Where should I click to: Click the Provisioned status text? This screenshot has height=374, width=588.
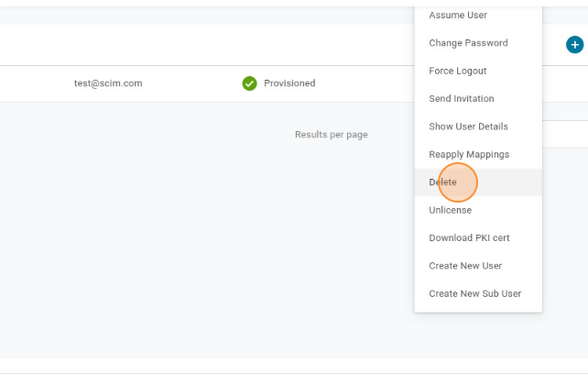(289, 83)
